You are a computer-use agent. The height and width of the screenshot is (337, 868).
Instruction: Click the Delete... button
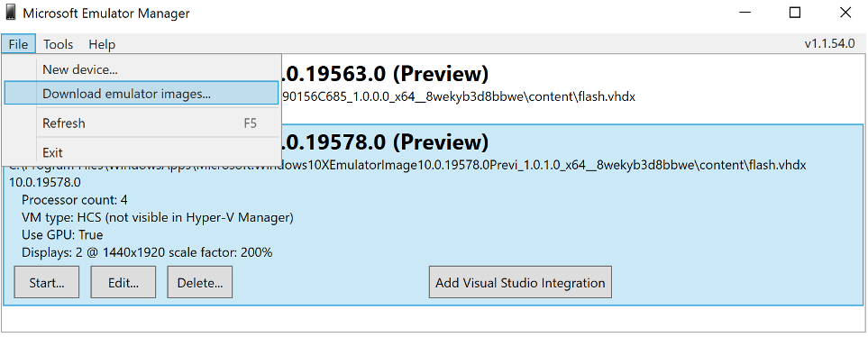tap(200, 282)
